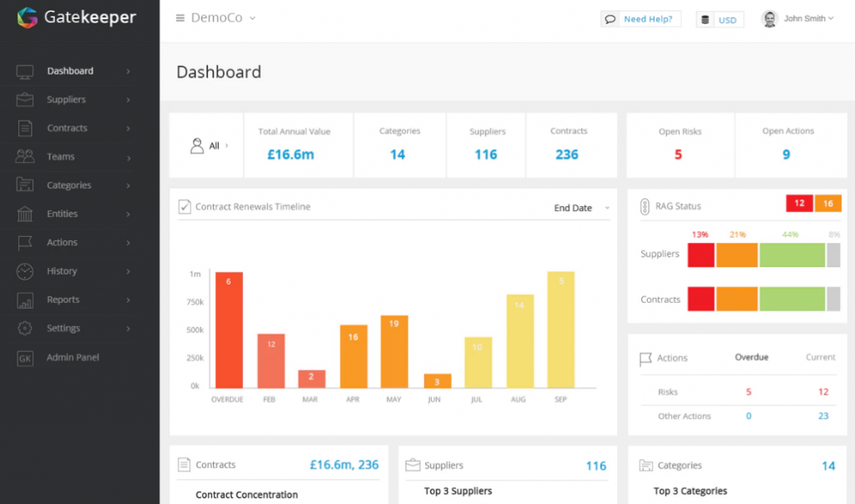Click the Need Help? button
This screenshot has width=855, height=504.
pos(640,18)
